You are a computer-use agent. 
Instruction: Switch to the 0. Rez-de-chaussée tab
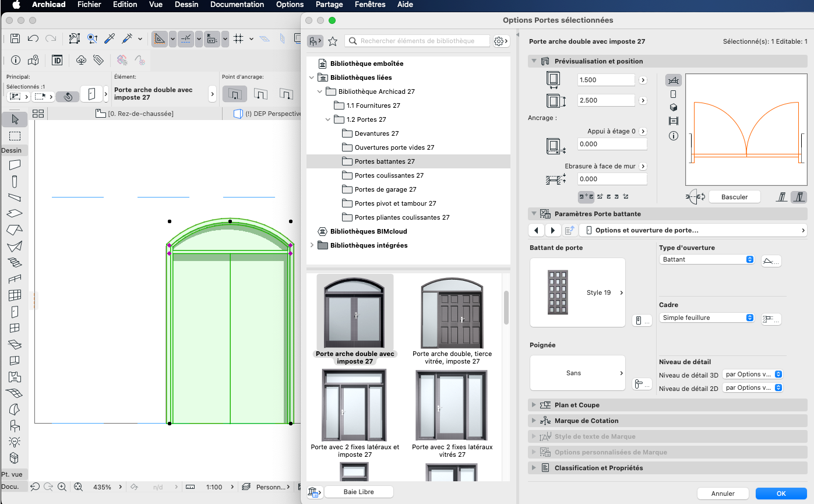click(x=135, y=114)
